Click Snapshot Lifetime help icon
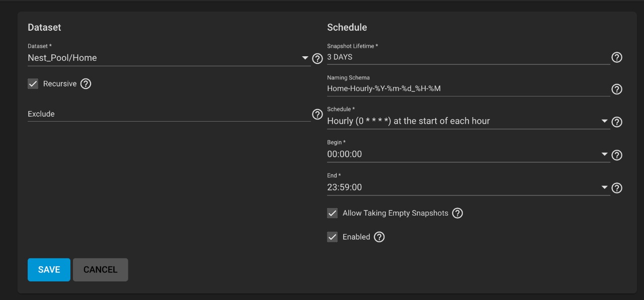The width and height of the screenshot is (644, 300). (617, 57)
